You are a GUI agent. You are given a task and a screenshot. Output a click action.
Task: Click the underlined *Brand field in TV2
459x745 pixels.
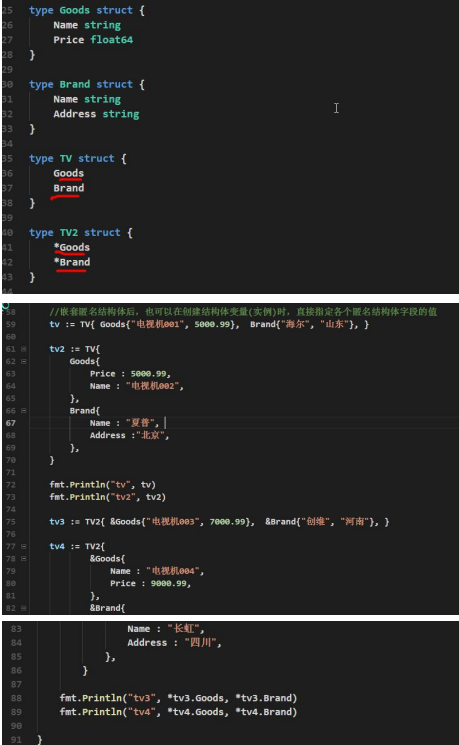(x=72, y=262)
